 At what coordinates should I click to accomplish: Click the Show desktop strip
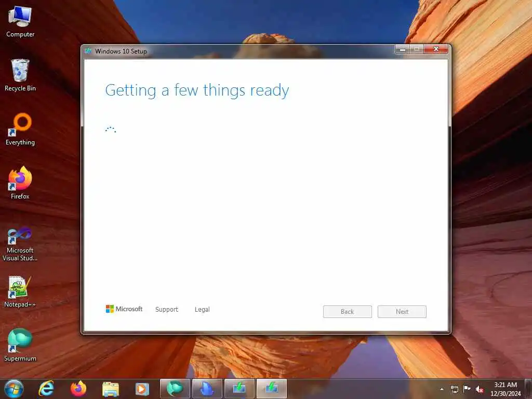(x=528, y=389)
